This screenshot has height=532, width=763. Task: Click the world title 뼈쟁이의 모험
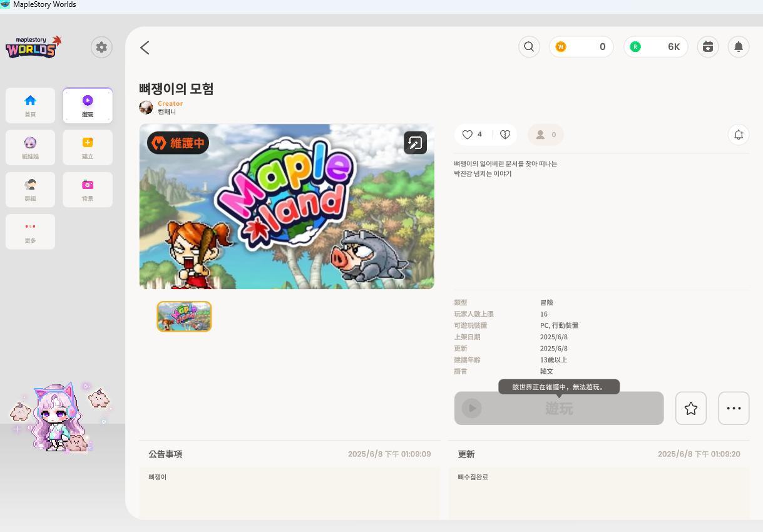point(177,89)
